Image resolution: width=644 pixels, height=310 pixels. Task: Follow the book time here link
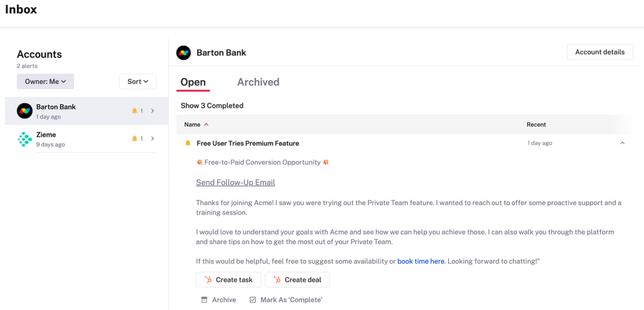[x=421, y=261]
